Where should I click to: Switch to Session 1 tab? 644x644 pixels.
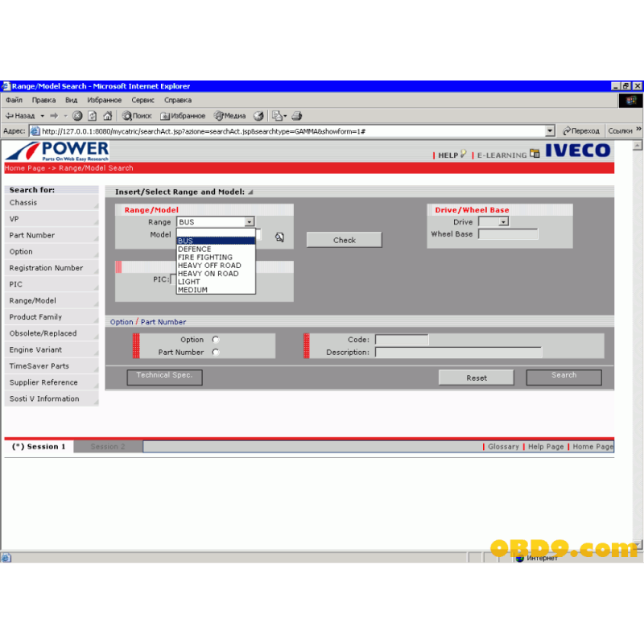39,447
